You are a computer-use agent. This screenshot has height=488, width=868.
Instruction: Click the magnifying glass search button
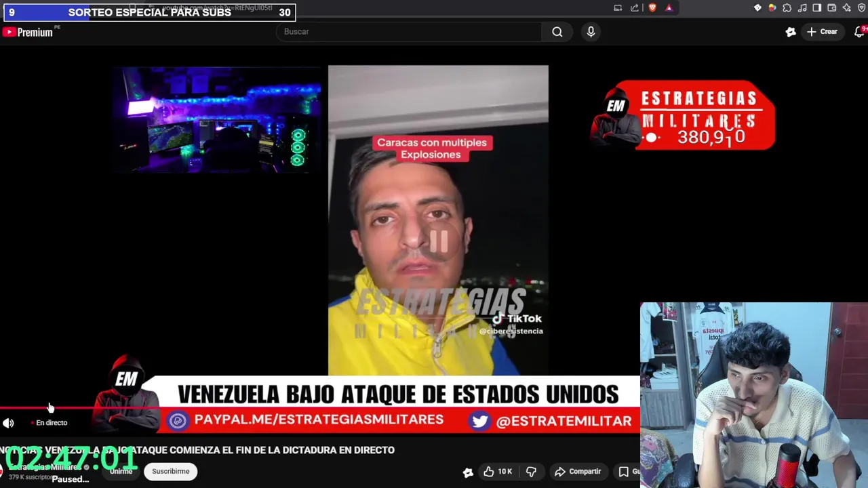coord(557,32)
